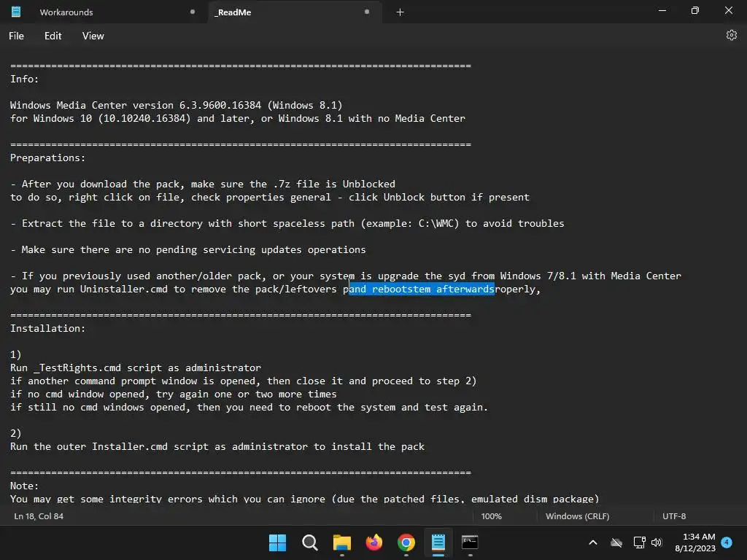Image resolution: width=747 pixels, height=560 pixels.
Task: Click 'Make sure there are no pending' line
Action: (188, 250)
